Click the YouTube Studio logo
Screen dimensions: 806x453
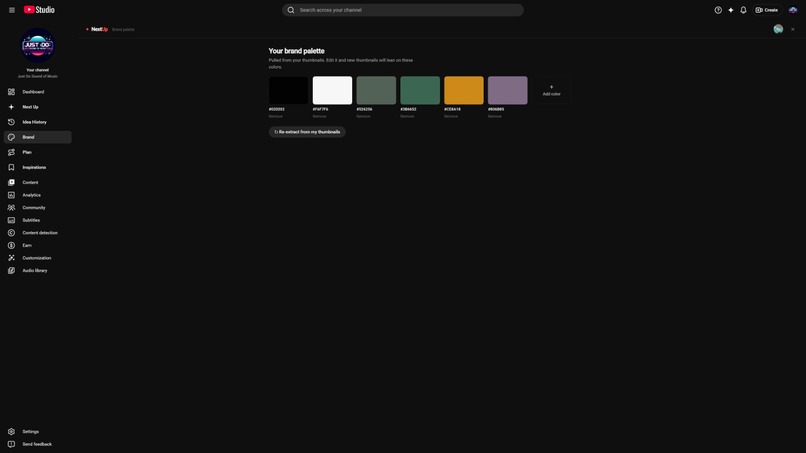tap(39, 10)
